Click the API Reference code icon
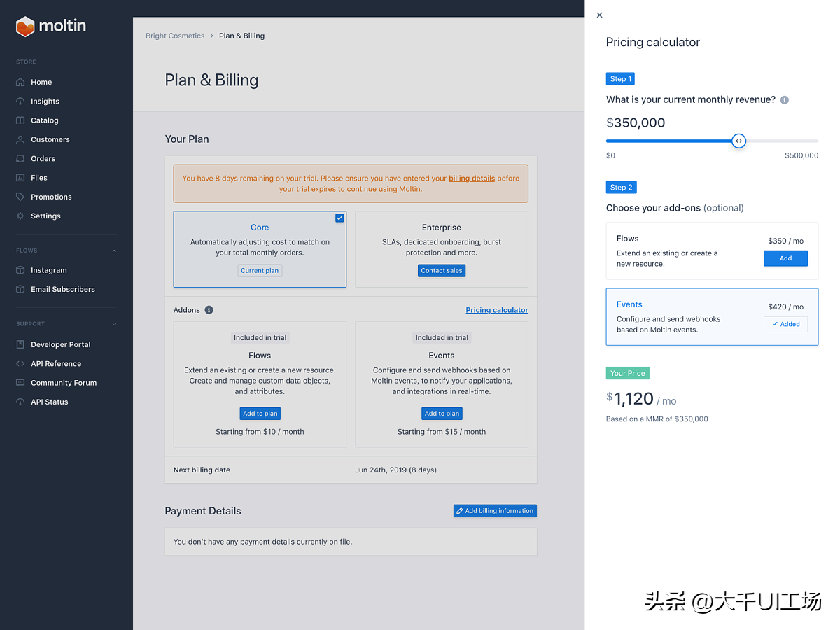The image size is (840, 630). pyautogui.click(x=20, y=363)
